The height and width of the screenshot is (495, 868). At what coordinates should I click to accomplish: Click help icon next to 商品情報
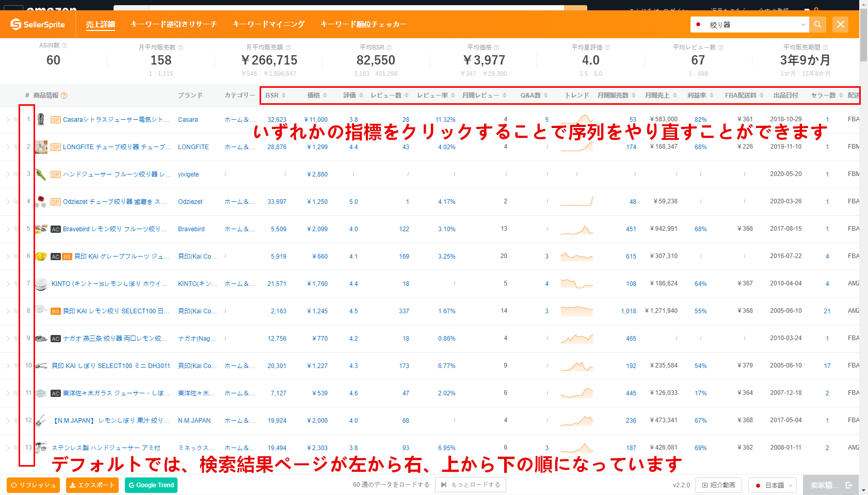click(64, 95)
